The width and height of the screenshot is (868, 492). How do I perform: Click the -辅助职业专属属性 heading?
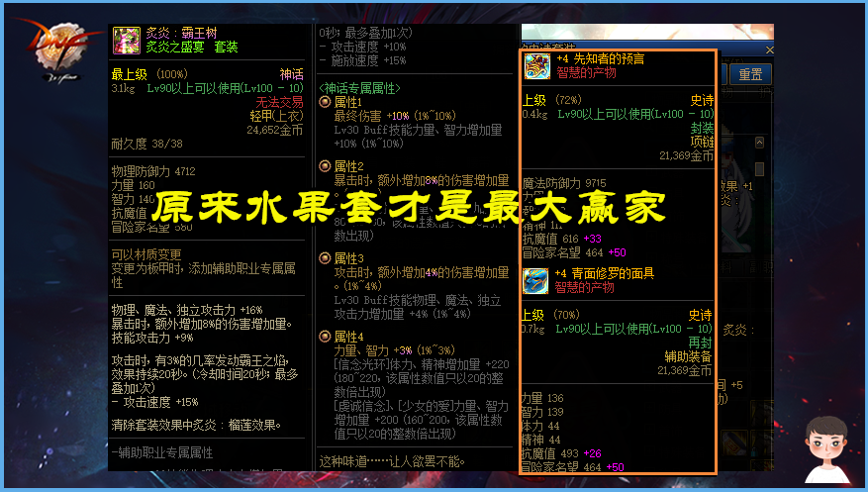pyautogui.click(x=161, y=452)
